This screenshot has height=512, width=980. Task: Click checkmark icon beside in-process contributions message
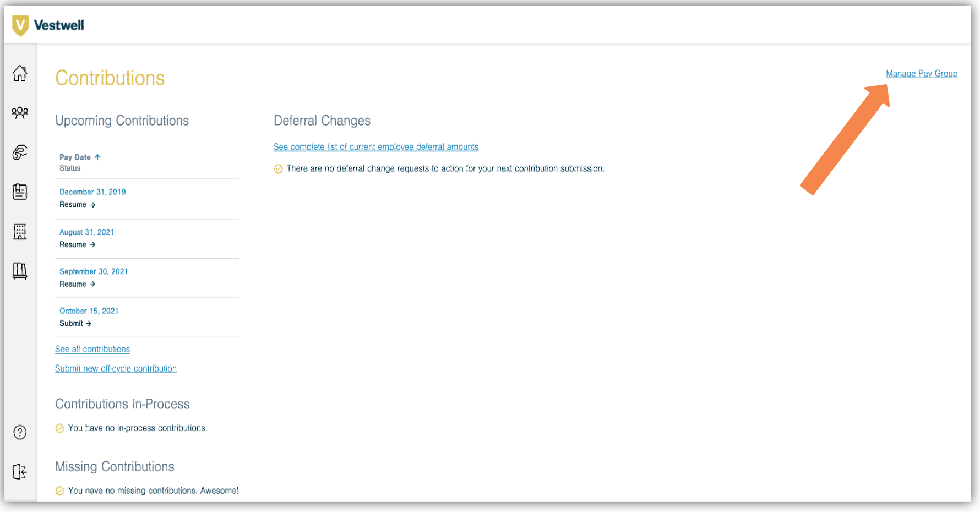[x=60, y=428]
